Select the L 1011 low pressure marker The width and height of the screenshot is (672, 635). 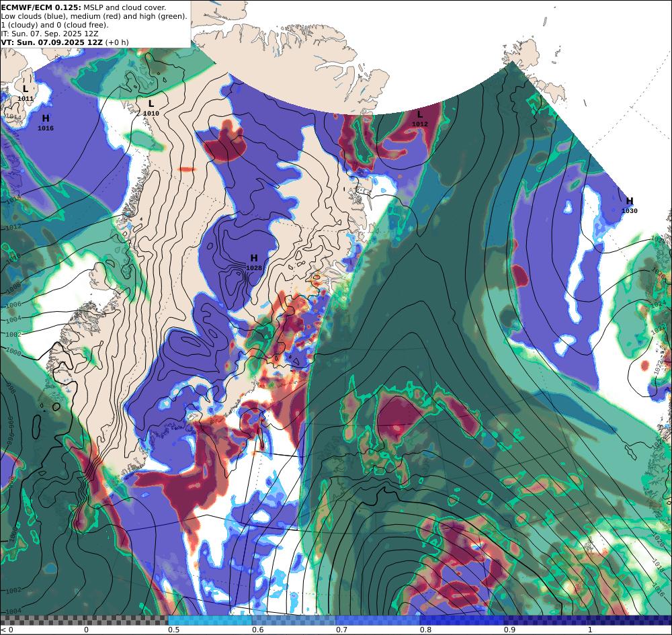tap(26, 93)
